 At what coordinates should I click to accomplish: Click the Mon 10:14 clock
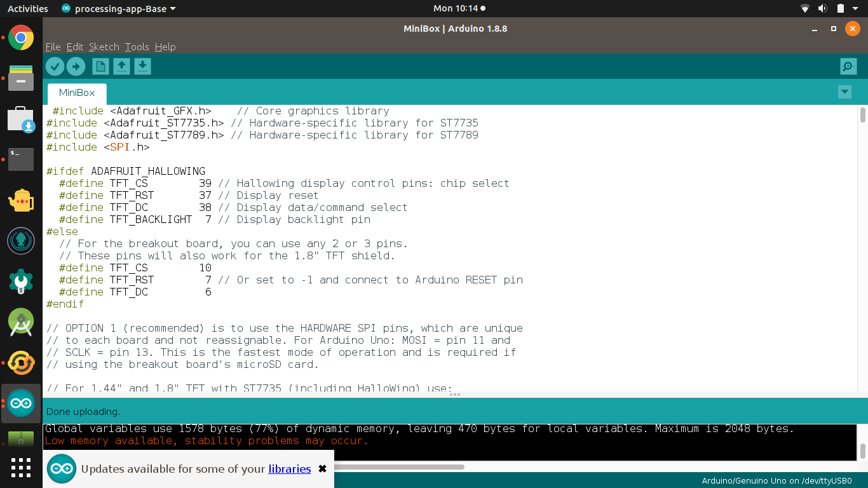(456, 8)
